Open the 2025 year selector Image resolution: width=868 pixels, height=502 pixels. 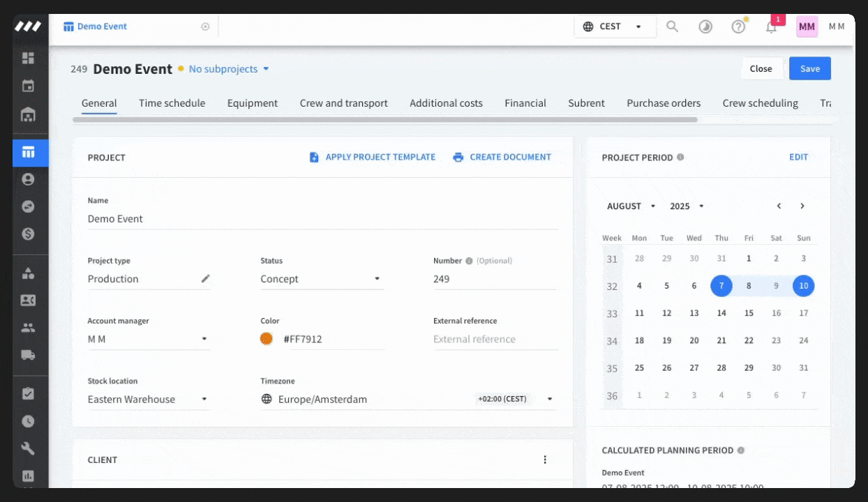coord(687,206)
